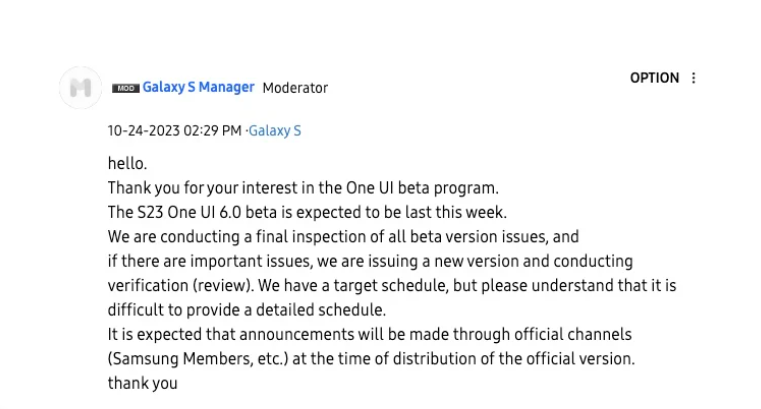This screenshot has height=409, width=761.
Task: Click the 'difficult to provide a detailed schedule' line
Action: [x=246, y=309]
